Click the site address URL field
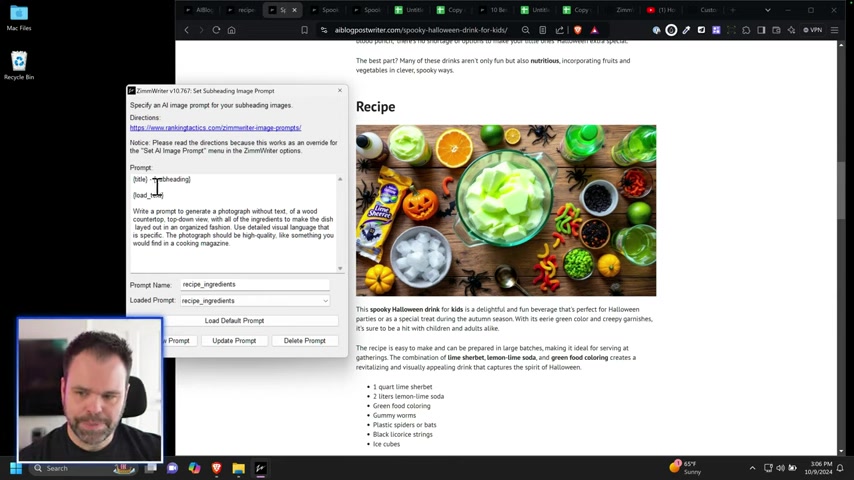The height and width of the screenshot is (480, 854). (420, 31)
